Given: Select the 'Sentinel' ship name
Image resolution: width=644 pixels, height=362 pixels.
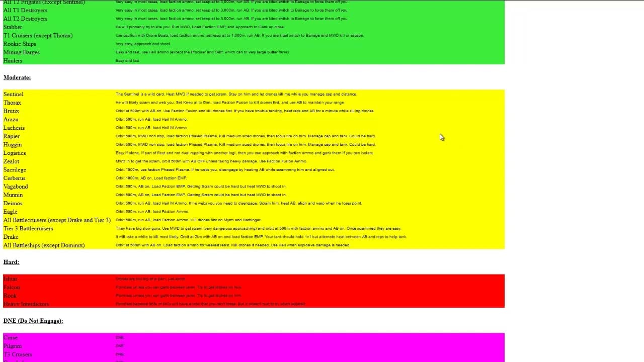Looking at the screenshot, I should click(x=13, y=94).
